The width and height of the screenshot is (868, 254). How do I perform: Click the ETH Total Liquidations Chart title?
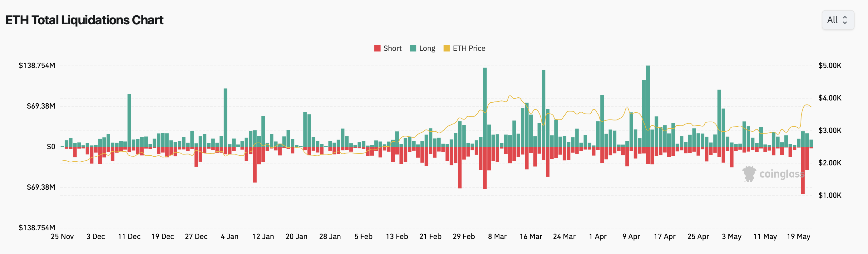[x=84, y=20]
